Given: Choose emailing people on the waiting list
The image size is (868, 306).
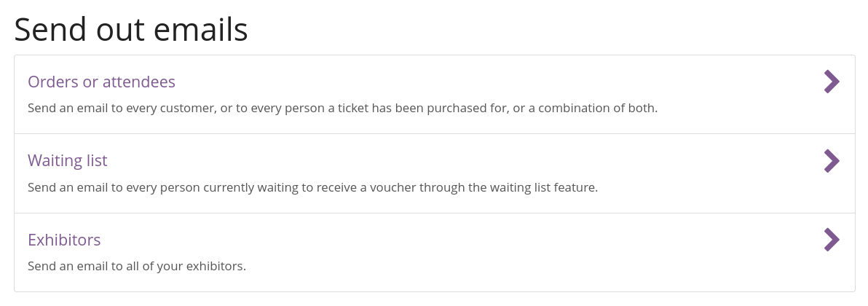Looking at the screenshot, I should point(68,160).
